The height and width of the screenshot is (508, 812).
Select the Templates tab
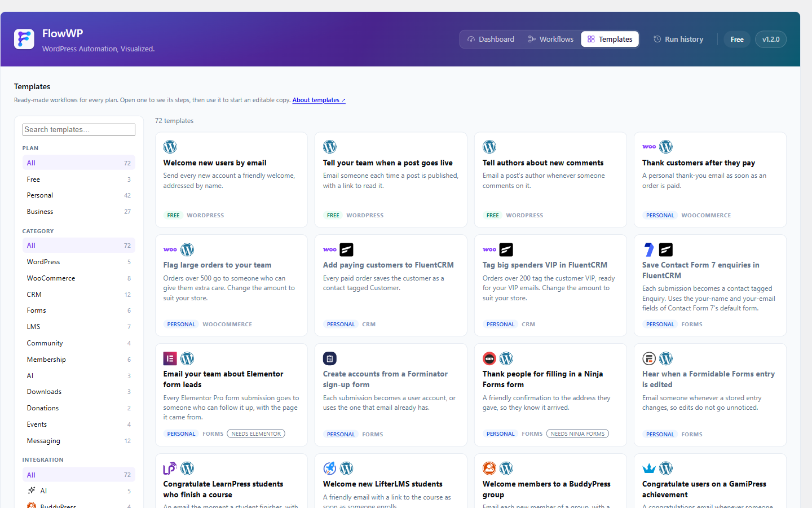(x=610, y=39)
